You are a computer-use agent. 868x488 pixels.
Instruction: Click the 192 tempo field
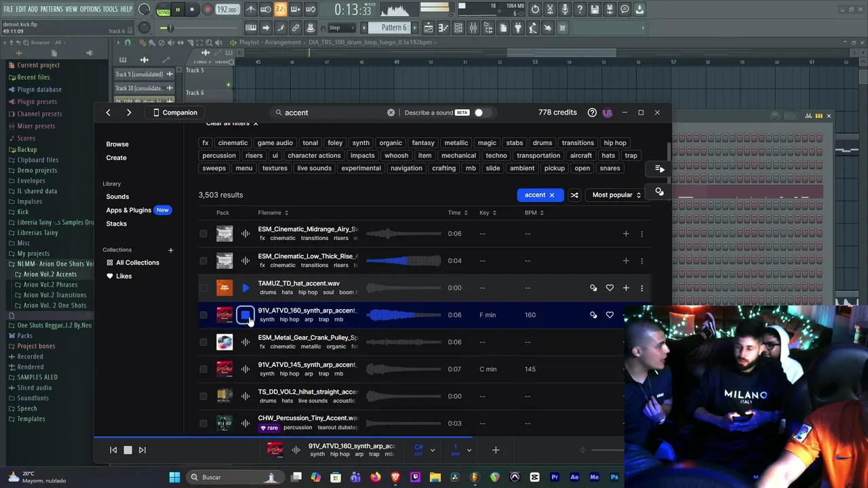coord(227,9)
